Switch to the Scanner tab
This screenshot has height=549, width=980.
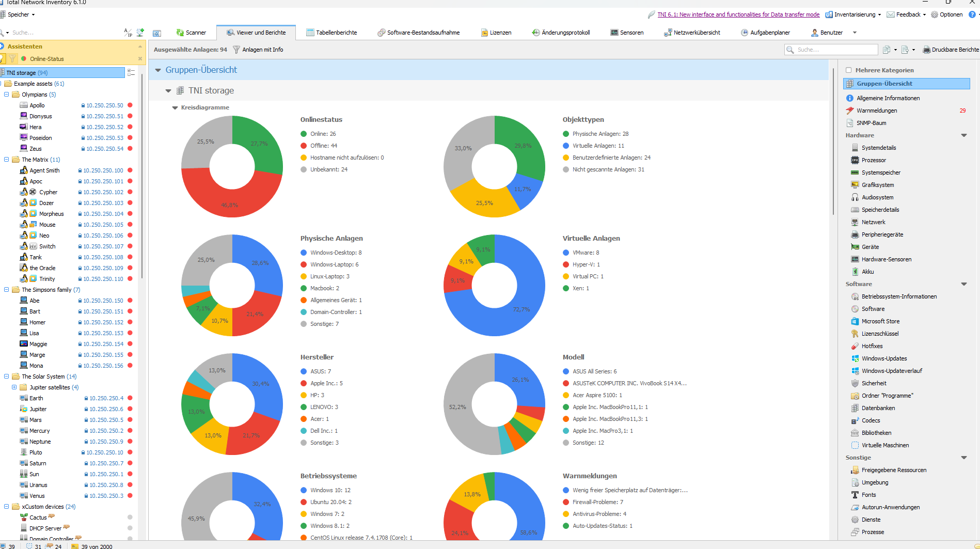click(x=191, y=33)
